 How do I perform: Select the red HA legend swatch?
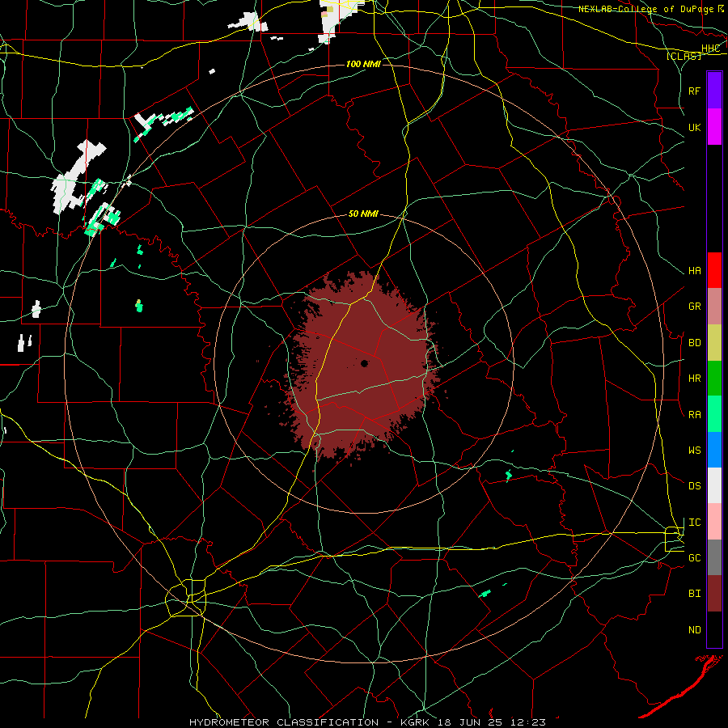(x=714, y=270)
